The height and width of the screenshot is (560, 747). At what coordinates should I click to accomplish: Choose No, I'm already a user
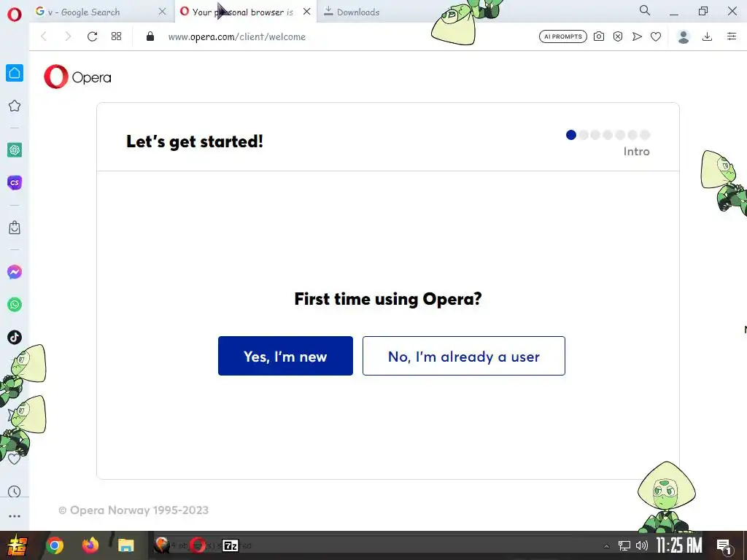click(x=463, y=356)
